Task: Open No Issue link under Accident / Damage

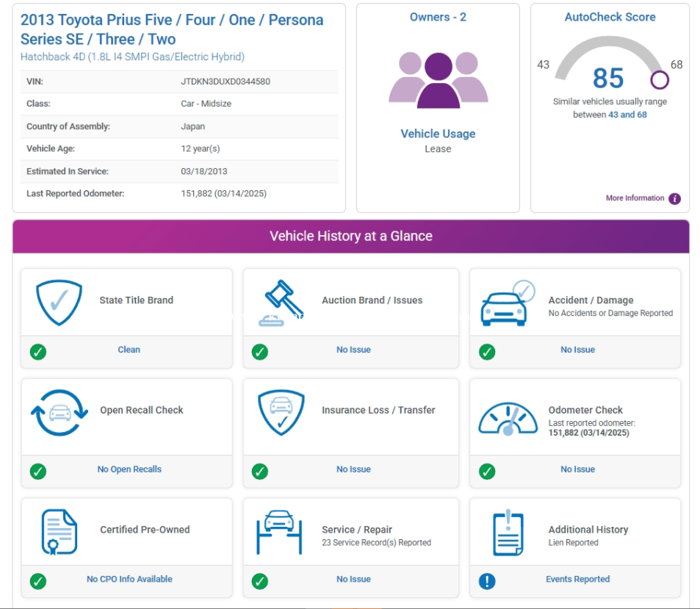Action: 577,350
